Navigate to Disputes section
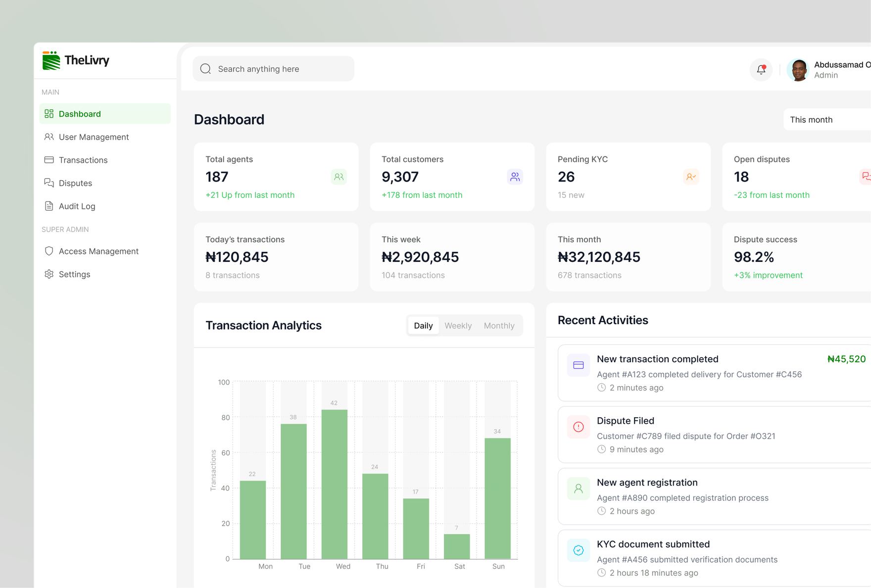Image resolution: width=871 pixels, height=588 pixels. click(105, 183)
